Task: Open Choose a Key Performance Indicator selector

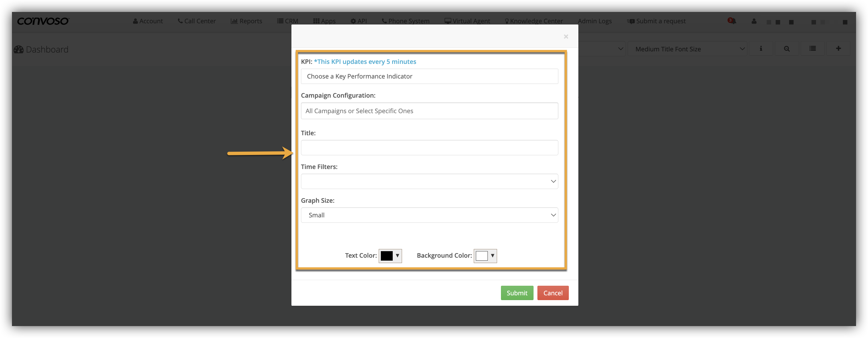Action: [429, 76]
